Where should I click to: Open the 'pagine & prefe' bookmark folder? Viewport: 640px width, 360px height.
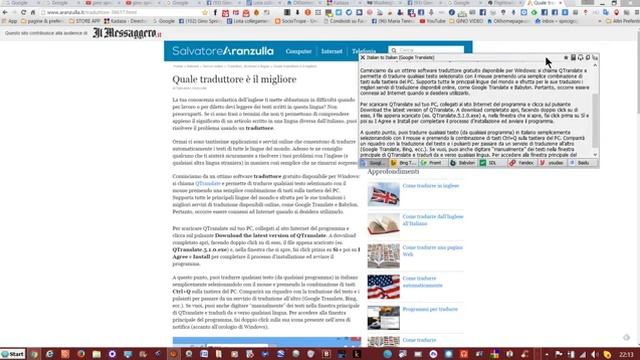pos(43,21)
